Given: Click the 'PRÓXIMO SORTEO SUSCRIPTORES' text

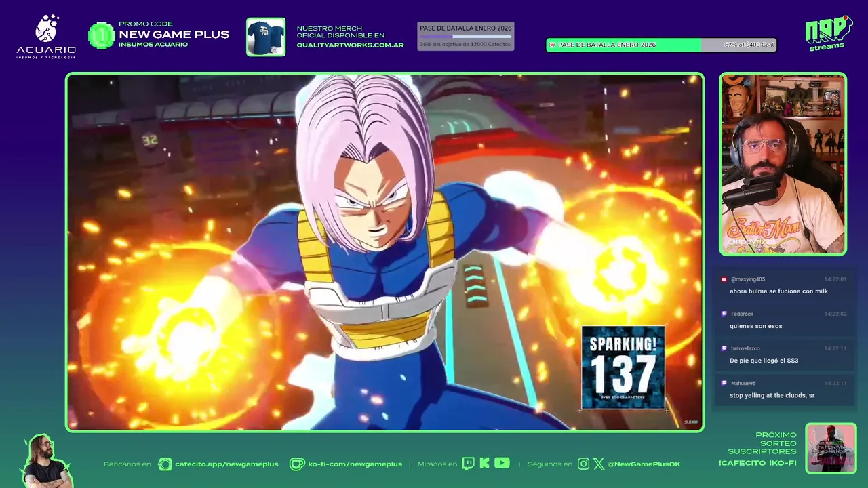Looking at the screenshot, I should [762, 443].
